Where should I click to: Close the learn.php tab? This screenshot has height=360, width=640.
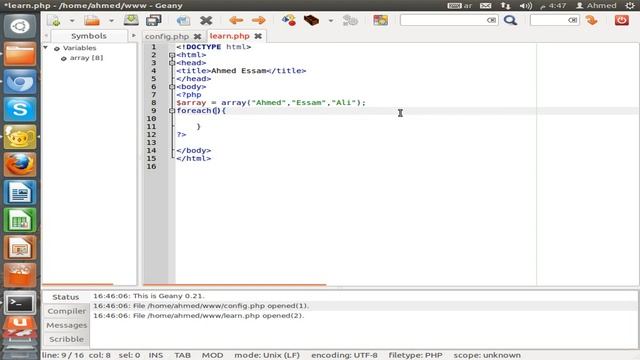pos(258,36)
